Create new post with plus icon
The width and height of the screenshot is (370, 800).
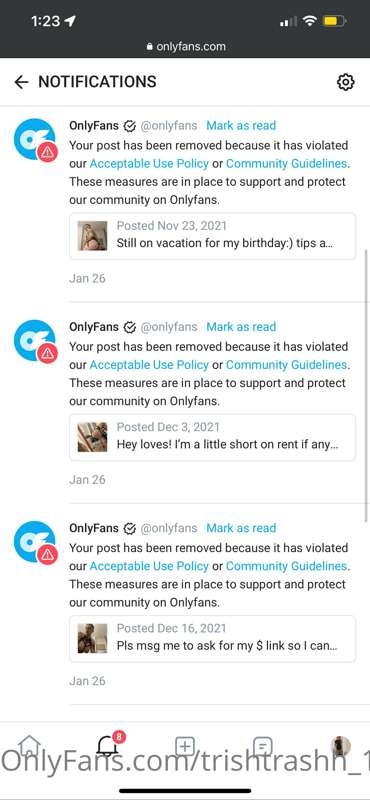(x=185, y=746)
